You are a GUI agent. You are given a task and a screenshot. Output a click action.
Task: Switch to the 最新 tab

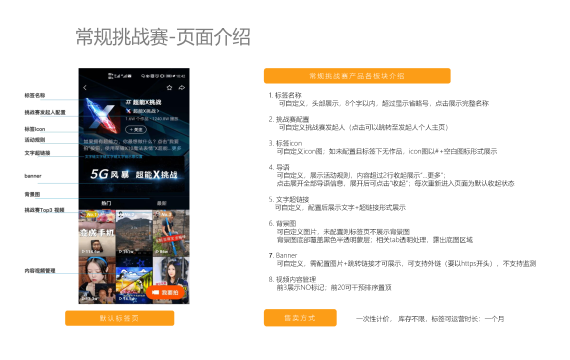click(x=162, y=203)
